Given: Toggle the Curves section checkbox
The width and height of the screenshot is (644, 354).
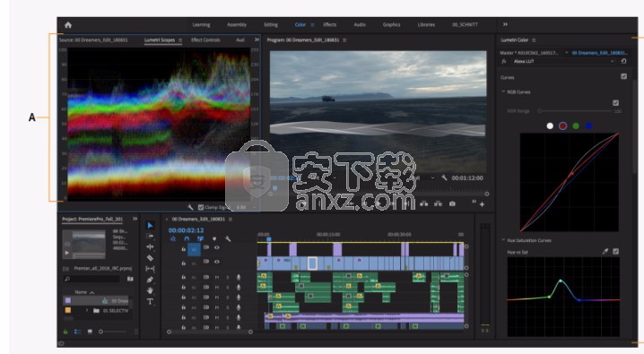Looking at the screenshot, I should 623,76.
